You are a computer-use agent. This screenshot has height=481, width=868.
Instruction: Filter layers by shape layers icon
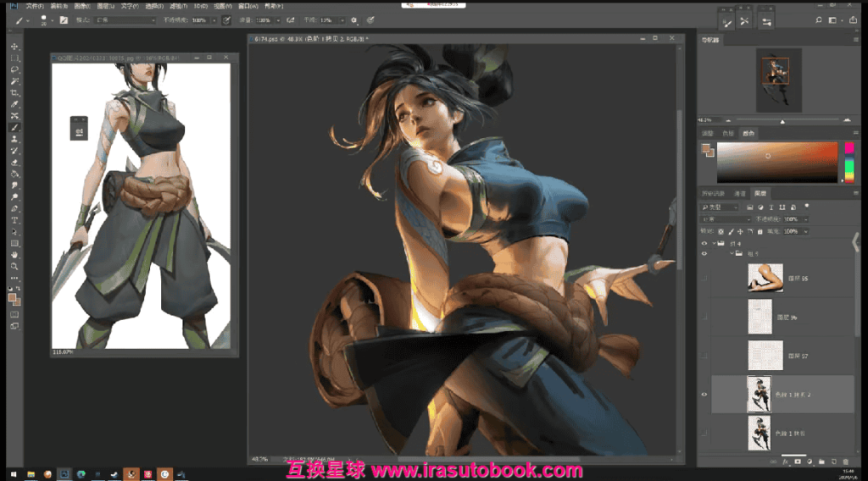(782, 207)
